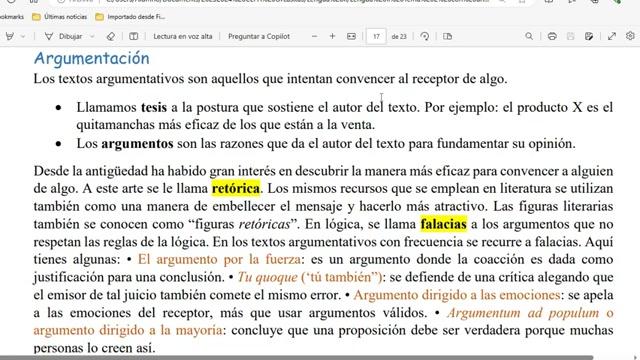This screenshot has height=360, width=640.
Task: Rotate the PDF page
Action: point(425,36)
